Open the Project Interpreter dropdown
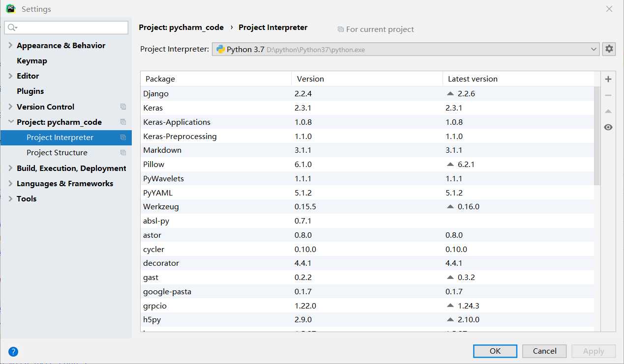This screenshot has width=624, height=364. (406, 49)
